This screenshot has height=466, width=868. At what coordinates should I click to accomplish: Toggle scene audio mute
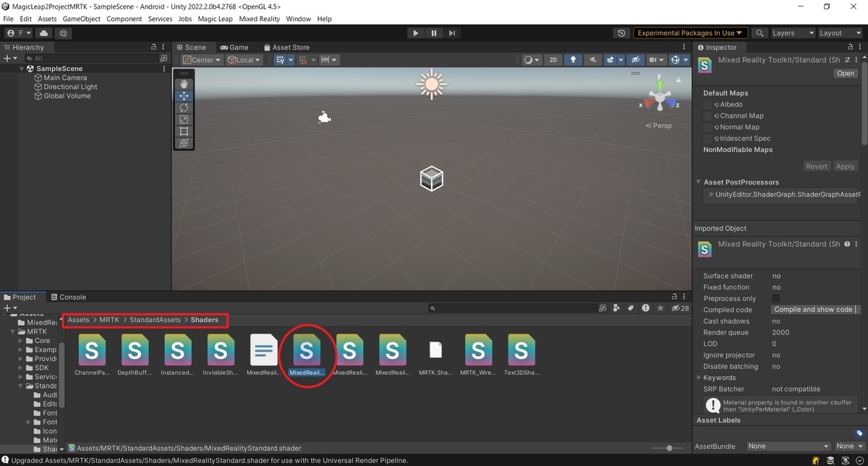(592, 60)
